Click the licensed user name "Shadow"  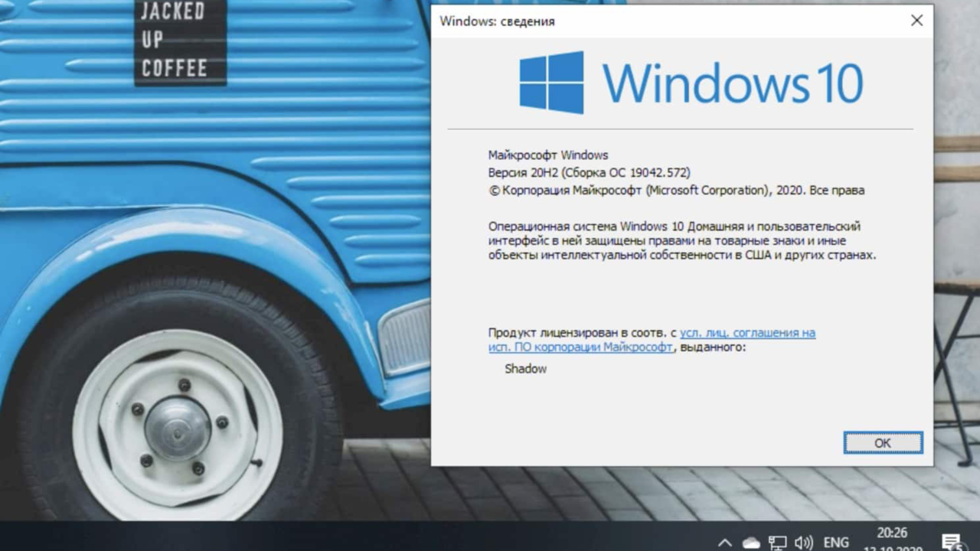click(526, 369)
